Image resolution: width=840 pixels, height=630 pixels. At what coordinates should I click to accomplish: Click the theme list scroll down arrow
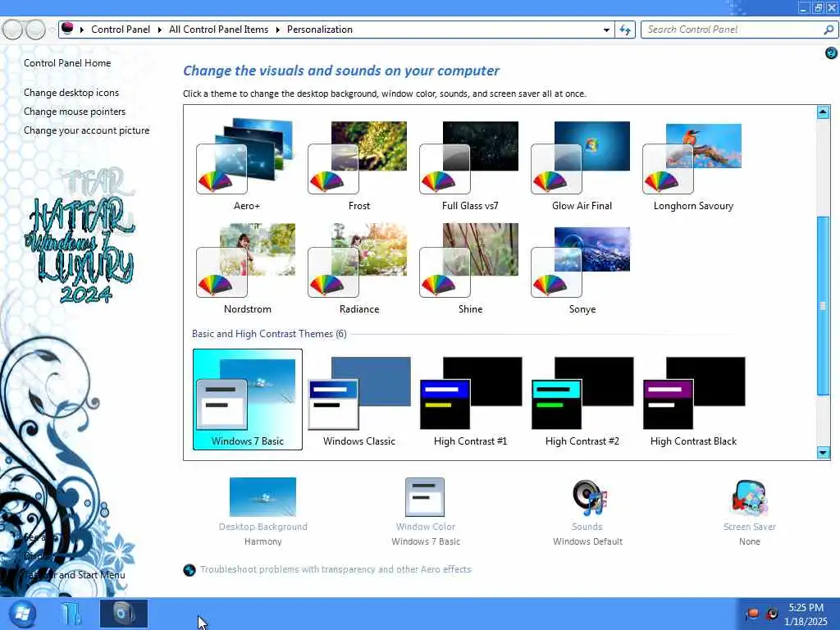[823, 453]
